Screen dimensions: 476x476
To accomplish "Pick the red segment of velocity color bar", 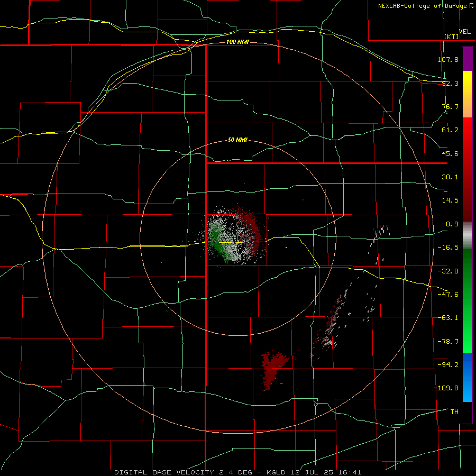I will point(467,169).
